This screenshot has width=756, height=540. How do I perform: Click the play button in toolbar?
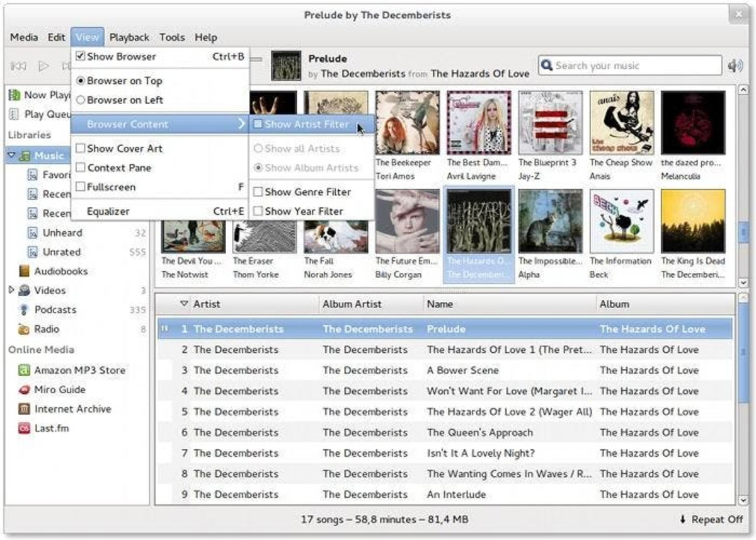coord(43,66)
